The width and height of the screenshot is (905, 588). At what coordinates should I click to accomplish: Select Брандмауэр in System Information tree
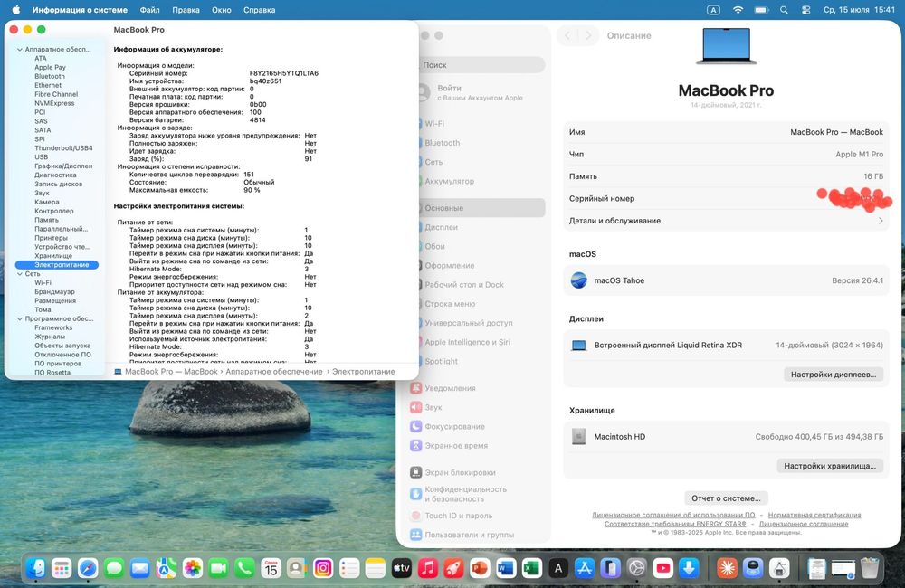point(55,292)
